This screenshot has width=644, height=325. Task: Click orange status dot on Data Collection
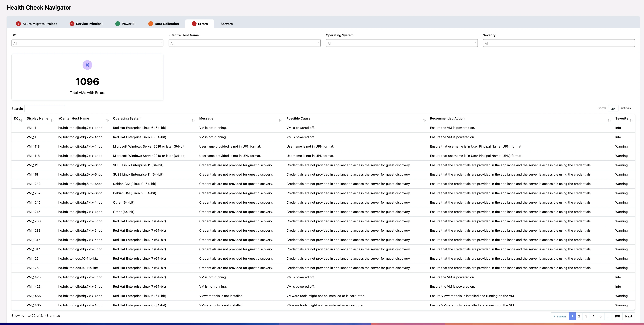click(150, 24)
